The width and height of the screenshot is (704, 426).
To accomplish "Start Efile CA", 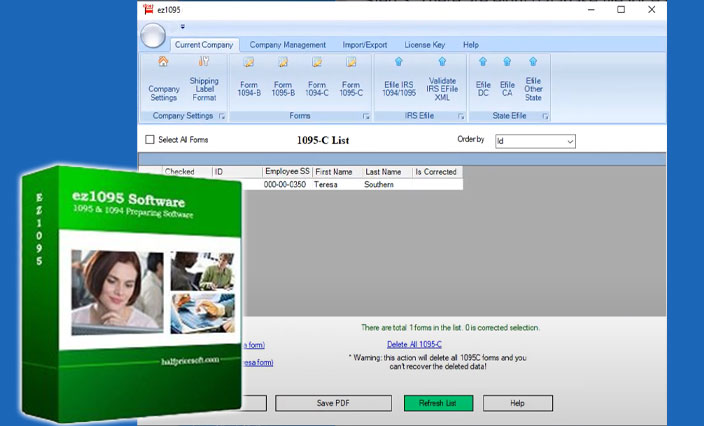I will (x=507, y=77).
